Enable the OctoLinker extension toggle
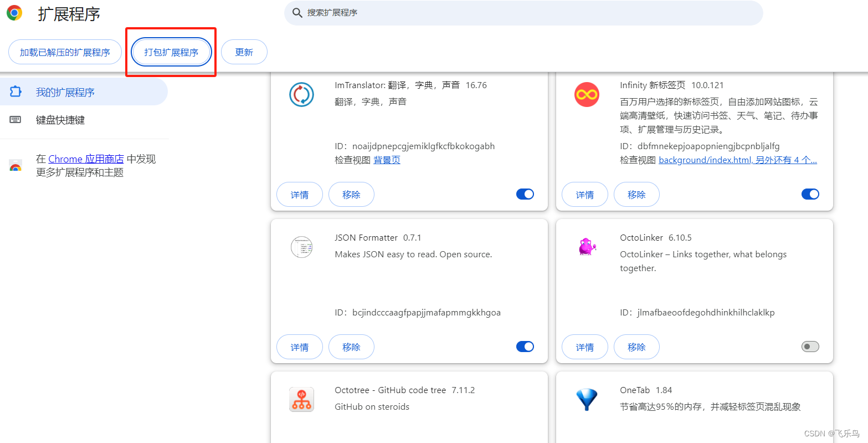868x443 pixels. tap(810, 347)
